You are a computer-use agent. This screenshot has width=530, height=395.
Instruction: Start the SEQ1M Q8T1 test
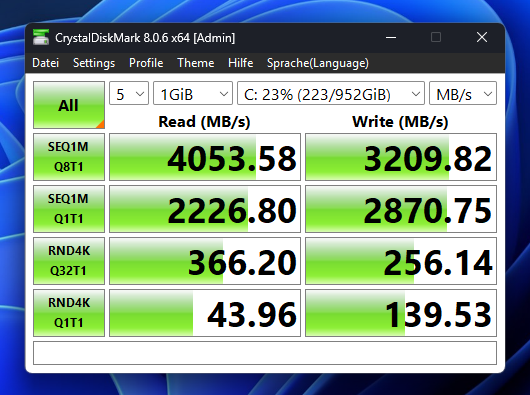(x=69, y=157)
